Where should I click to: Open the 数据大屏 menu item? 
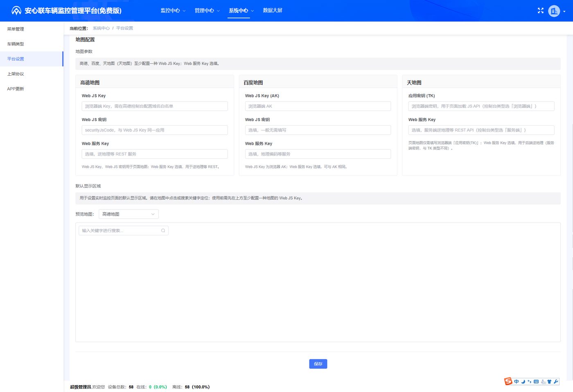pyautogui.click(x=273, y=11)
